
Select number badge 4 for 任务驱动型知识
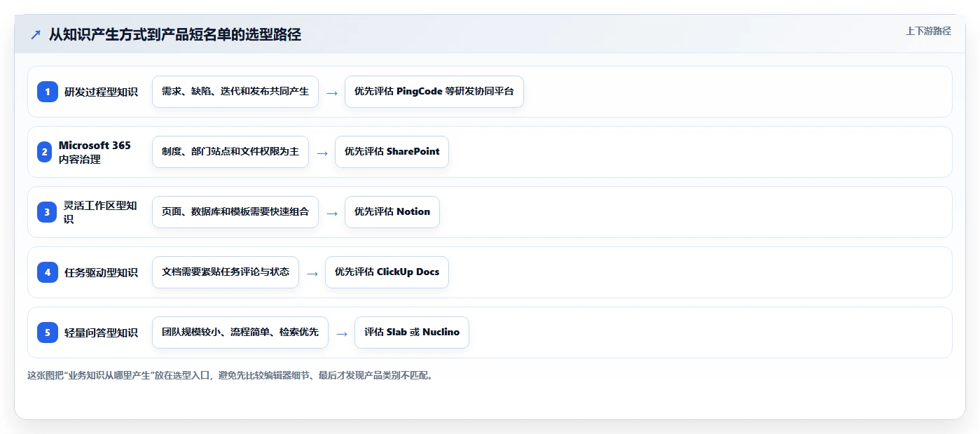48,272
